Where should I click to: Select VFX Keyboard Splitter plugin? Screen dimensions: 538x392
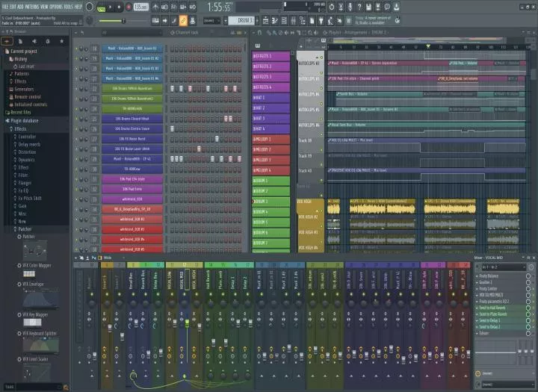[x=37, y=333]
